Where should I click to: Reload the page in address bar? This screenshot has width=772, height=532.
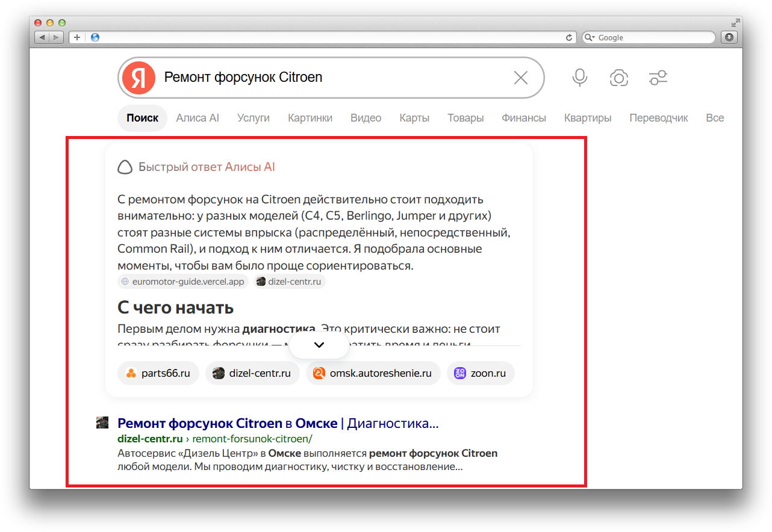(569, 37)
